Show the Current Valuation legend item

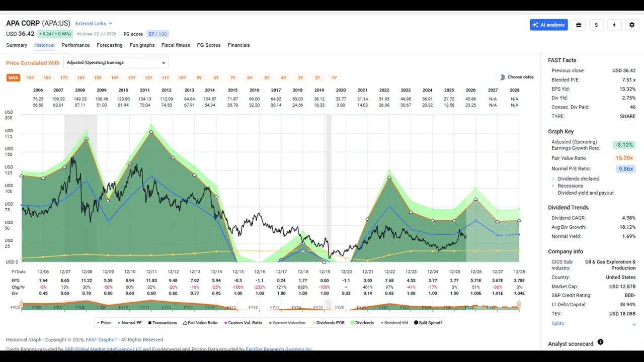pyautogui.click(x=287, y=323)
